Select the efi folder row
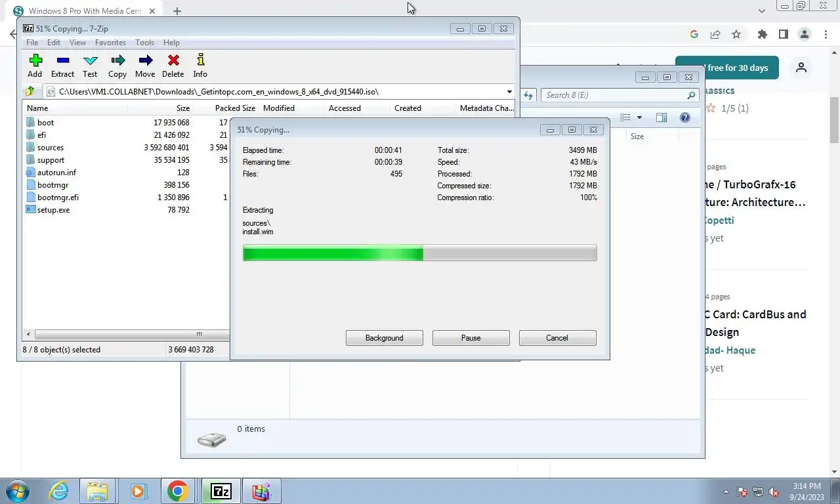 click(x=126, y=135)
